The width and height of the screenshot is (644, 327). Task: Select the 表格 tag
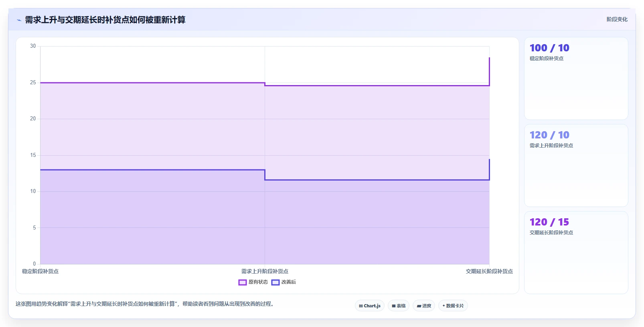pos(399,306)
